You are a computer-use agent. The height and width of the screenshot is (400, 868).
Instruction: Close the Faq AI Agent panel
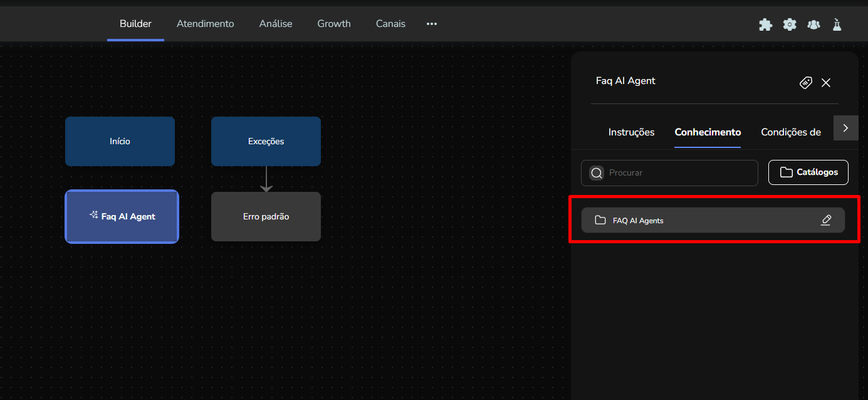(826, 83)
